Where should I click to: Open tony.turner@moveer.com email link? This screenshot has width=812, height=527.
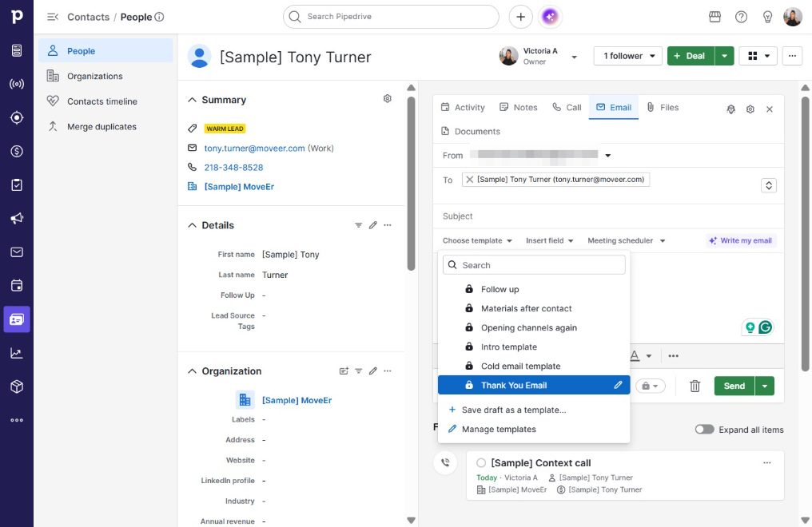[254, 148]
